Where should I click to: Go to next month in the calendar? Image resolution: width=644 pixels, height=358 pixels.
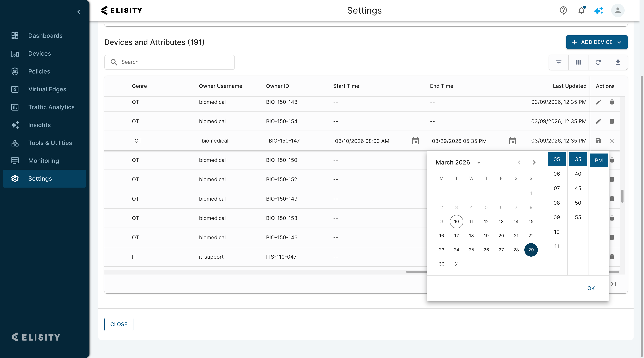[x=534, y=162]
